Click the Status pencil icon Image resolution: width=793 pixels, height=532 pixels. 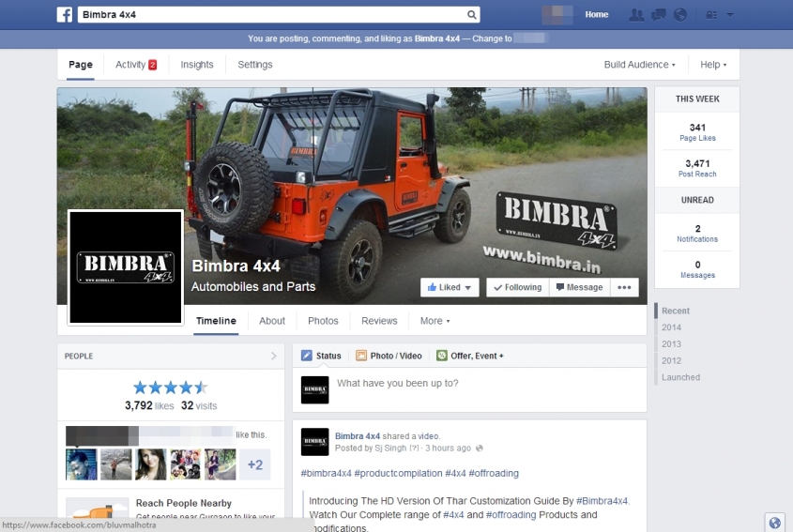pyautogui.click(x=306, y=357)
